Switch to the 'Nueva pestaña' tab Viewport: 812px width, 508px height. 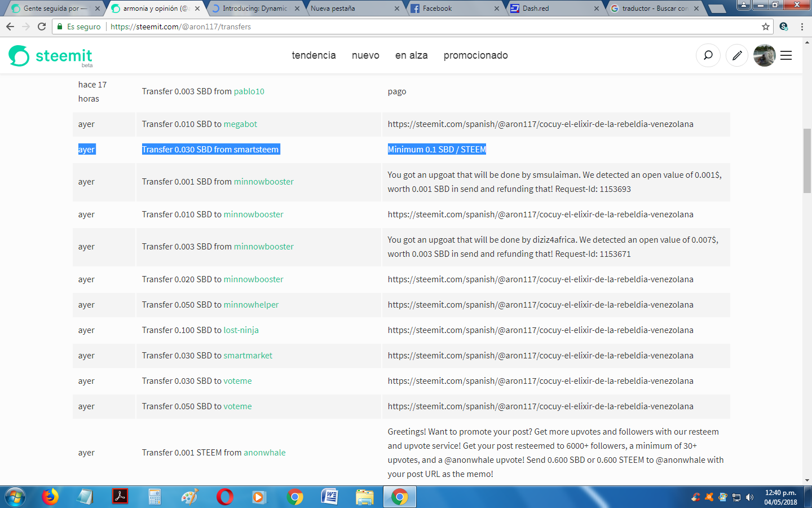[x=355, y=8]
